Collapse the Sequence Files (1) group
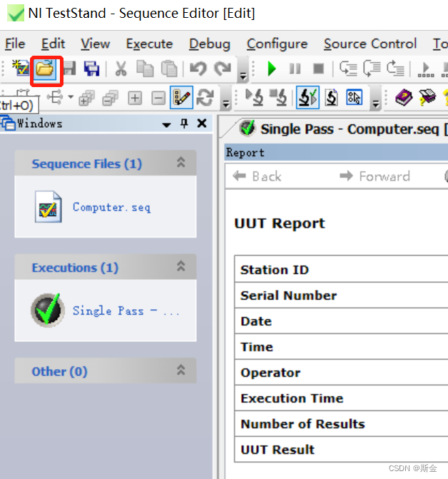Screen dimensions: 448x479 point(181,163)
